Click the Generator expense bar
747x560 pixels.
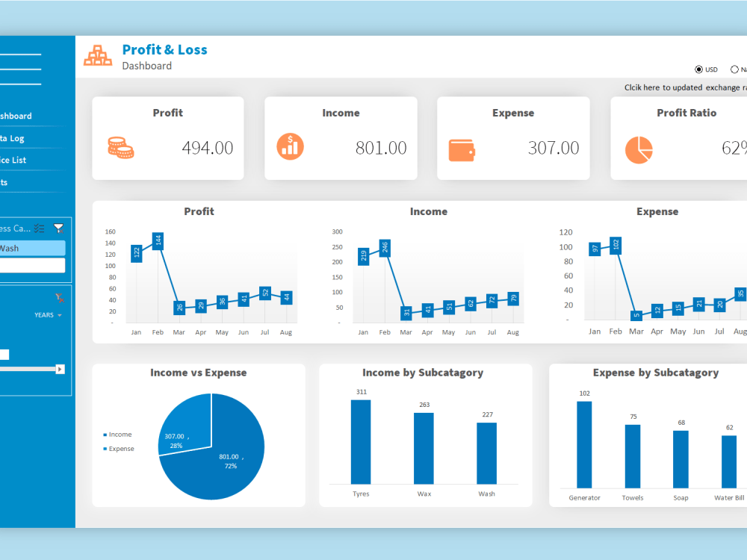[585, 445]
